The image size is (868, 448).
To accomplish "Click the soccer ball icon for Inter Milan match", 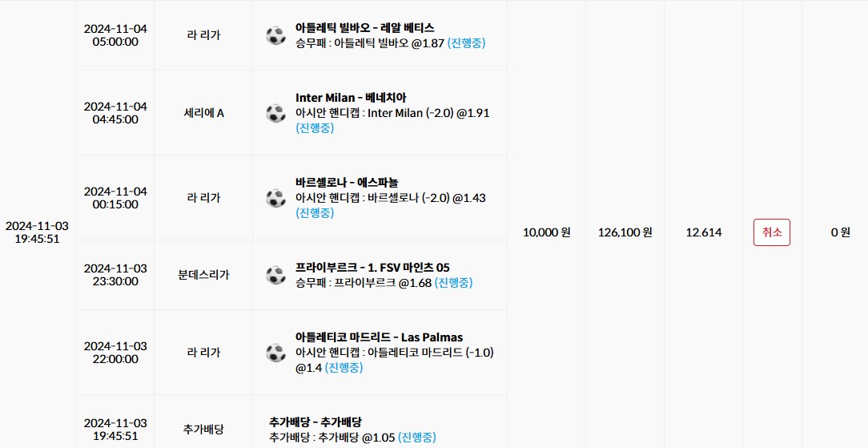I will (x=275, y=113).
